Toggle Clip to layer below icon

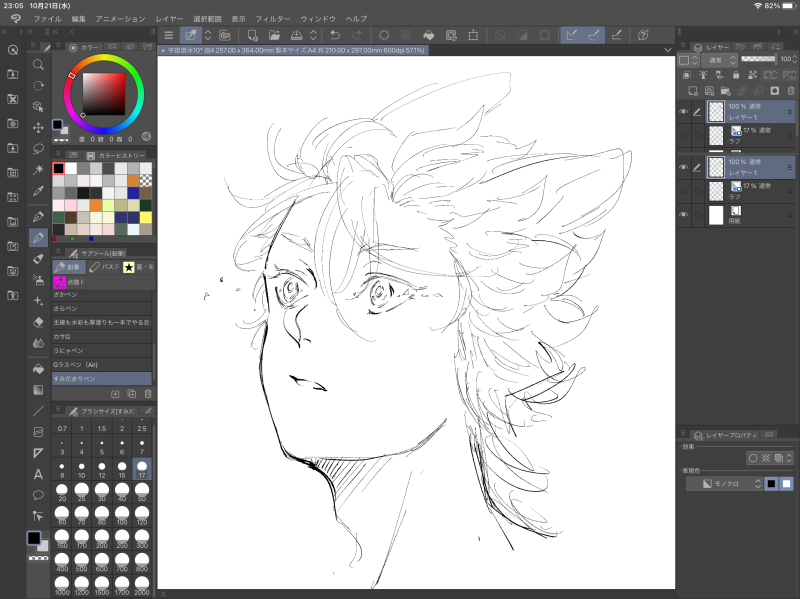click(687, 75)
